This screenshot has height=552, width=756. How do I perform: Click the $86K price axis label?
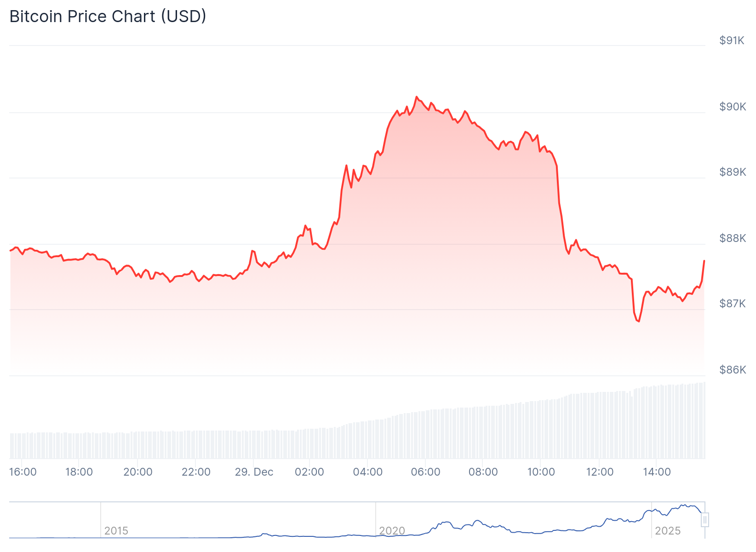pyautogui.click(x=733, y=370)
